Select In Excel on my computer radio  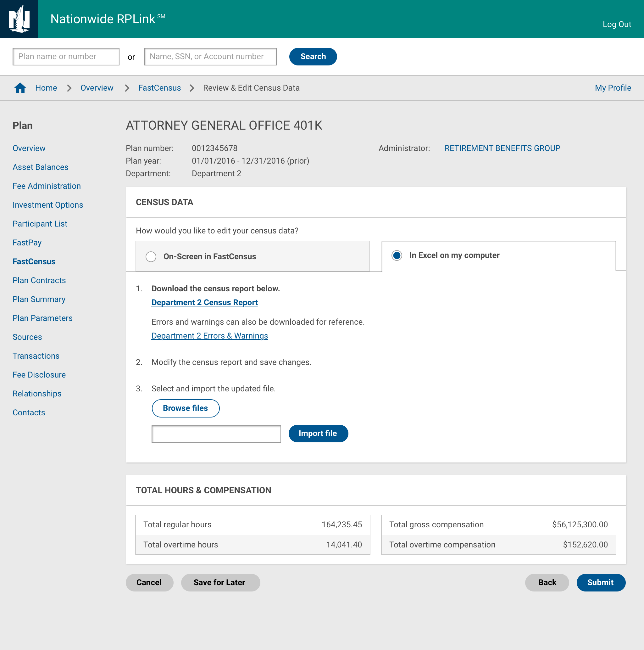coord(397,255)
